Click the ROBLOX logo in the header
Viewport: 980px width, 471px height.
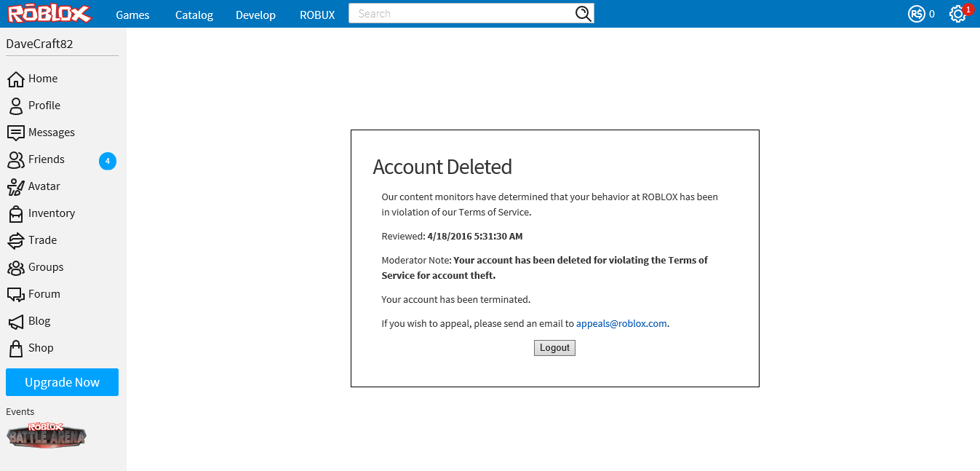49,13
